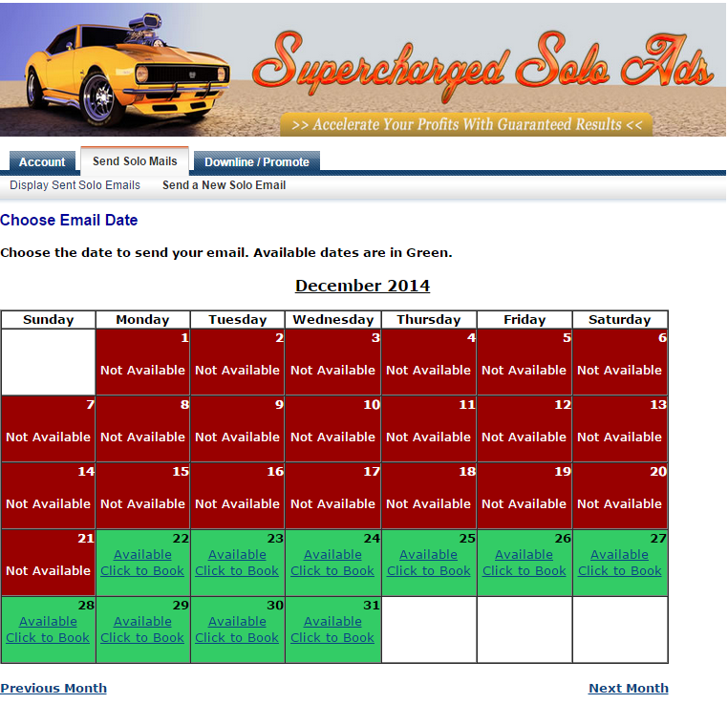Click the Tuesday column header
The image size is (728, 704).
(x=237, y=320)
